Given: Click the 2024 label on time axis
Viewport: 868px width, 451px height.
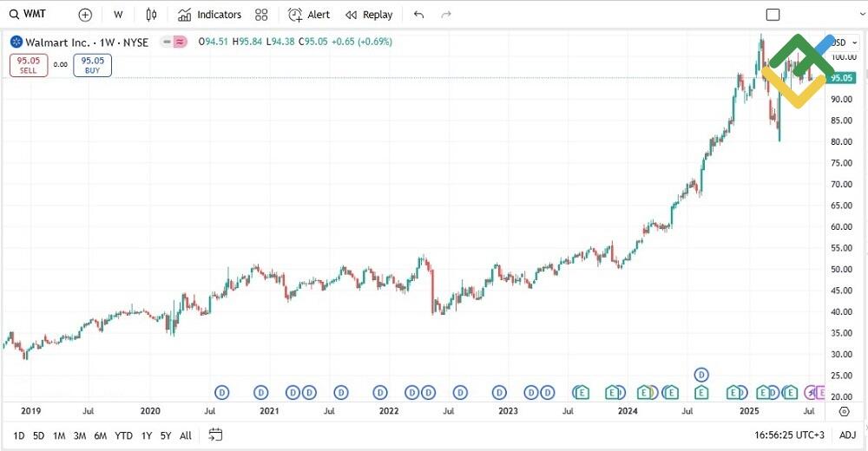Looking at the screenshot, I should [628, 411].
